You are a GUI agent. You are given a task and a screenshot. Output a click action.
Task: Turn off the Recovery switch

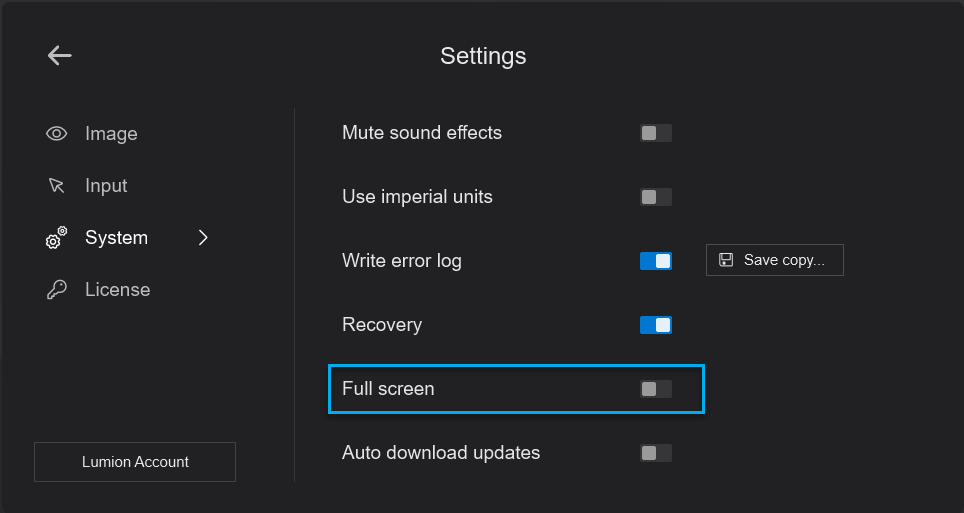coord(656,325)
